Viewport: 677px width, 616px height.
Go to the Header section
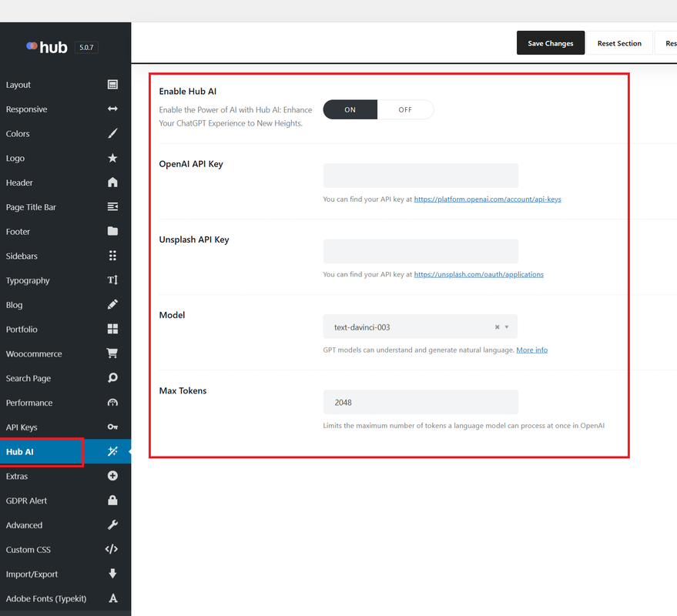(65, 182)
